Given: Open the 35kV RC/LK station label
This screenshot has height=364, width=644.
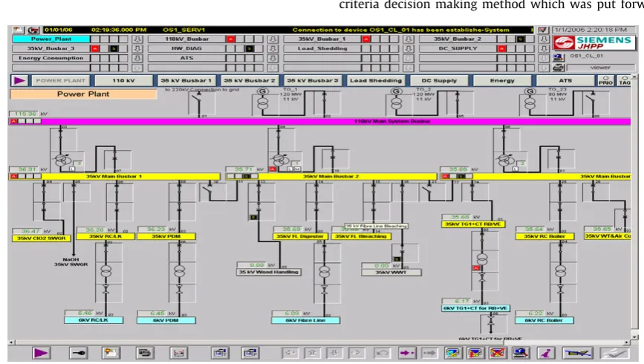Looking at the screenshot, I should [105, 236].
